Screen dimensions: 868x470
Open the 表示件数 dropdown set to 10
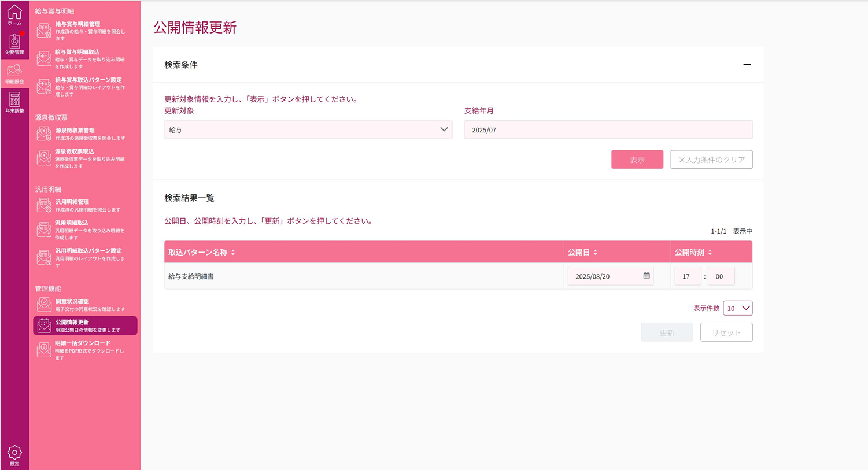(738, 308)
